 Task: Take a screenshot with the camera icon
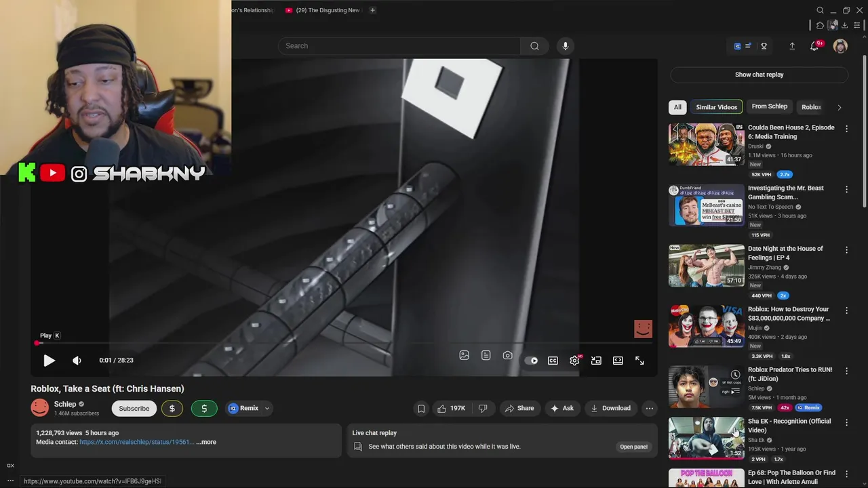(x=508, y=355)
